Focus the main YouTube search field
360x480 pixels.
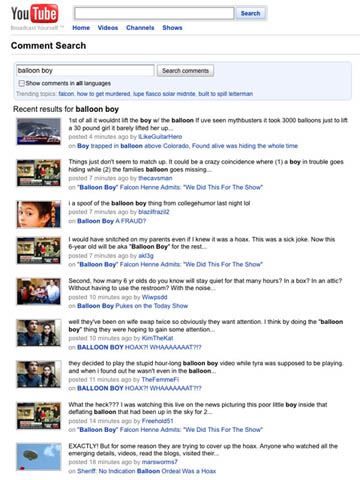(x=154, y=13)
